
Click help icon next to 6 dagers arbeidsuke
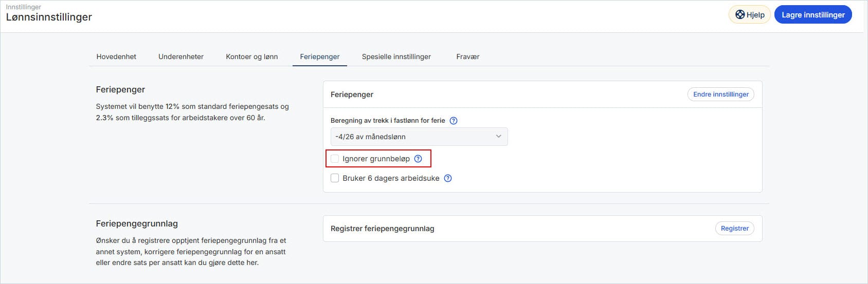(448, 178)
